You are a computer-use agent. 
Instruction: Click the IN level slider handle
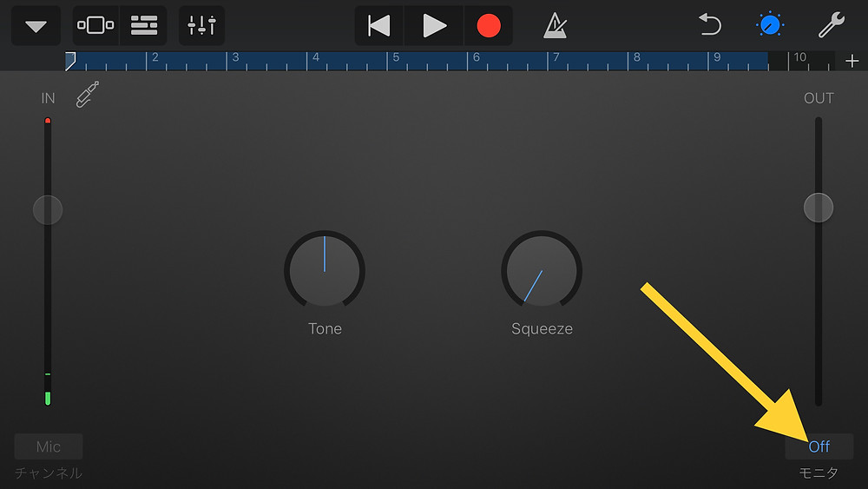click(x=48, y=210)
